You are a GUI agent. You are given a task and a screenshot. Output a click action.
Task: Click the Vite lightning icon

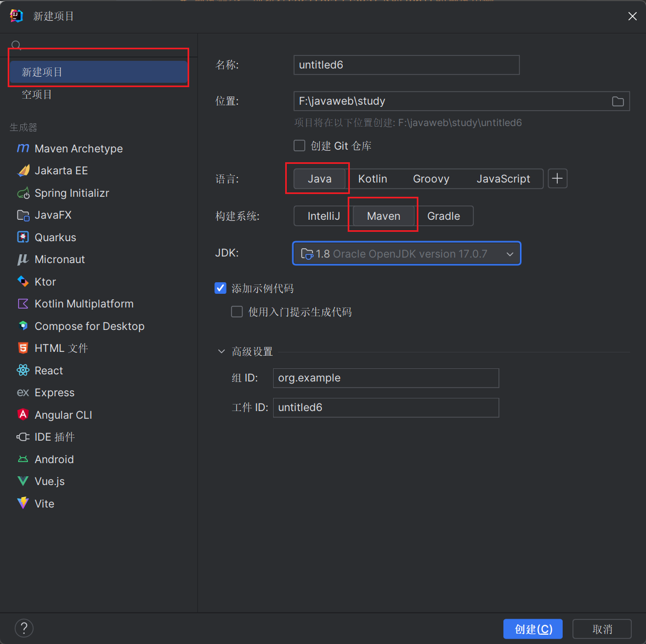coord(23,503)
